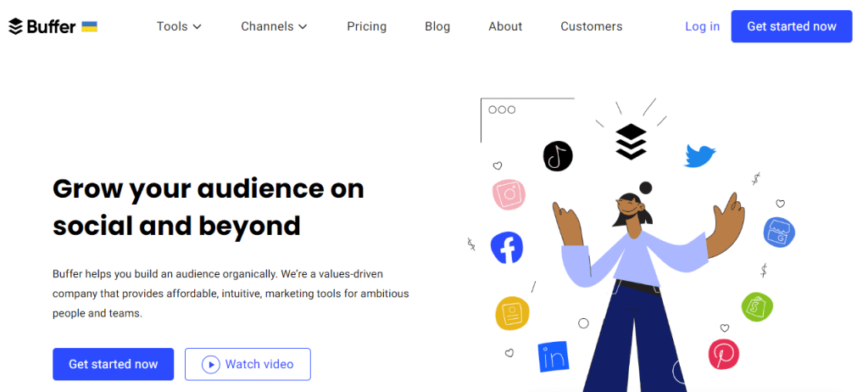Select the pink Instagram icon
Image resolution: width=868 pixels, height=392 pixels.
pyautogui.click(x=509, y=194)
